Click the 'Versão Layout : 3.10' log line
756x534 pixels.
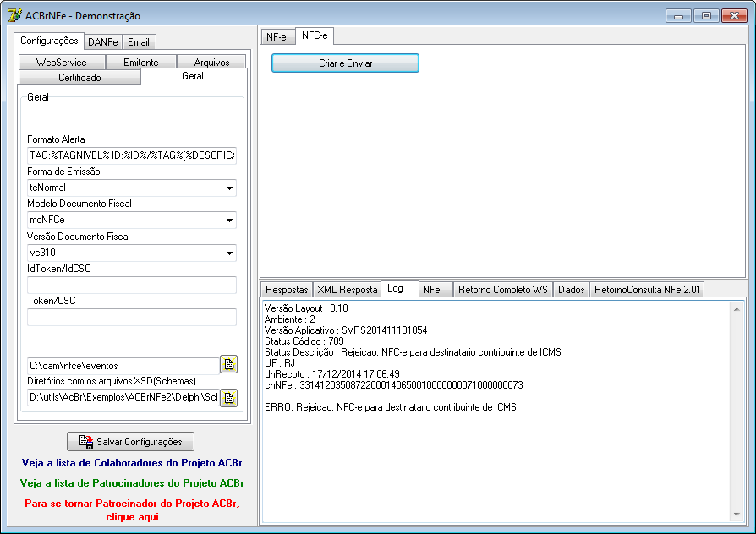point(306,308)
